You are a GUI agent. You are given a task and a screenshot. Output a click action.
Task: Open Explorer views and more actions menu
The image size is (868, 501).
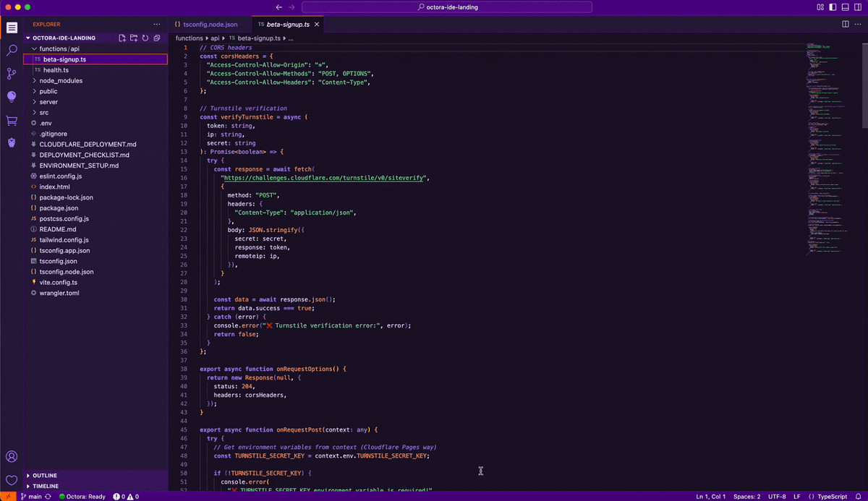(156, 24)
